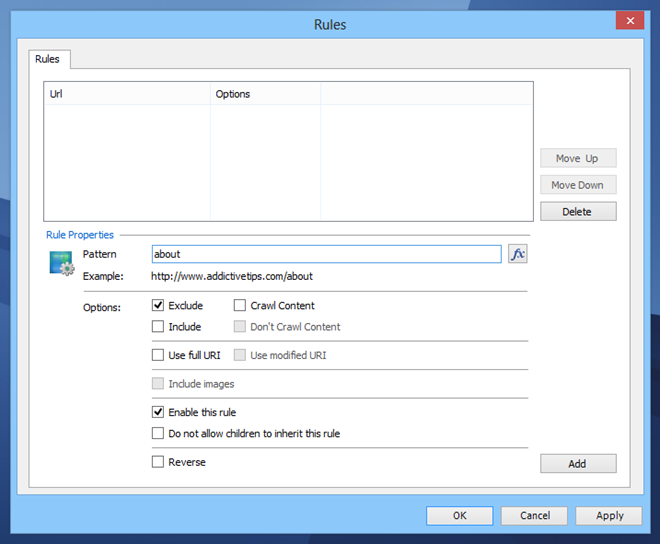Enable the Include checkbox
660x544 pixels.
(x=158, y=327)
